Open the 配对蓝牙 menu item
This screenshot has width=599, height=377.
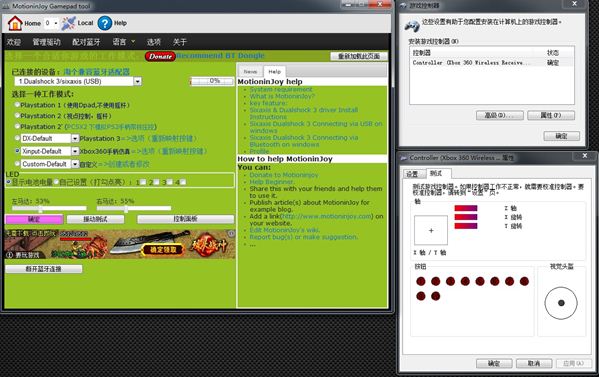pos(86,42)
